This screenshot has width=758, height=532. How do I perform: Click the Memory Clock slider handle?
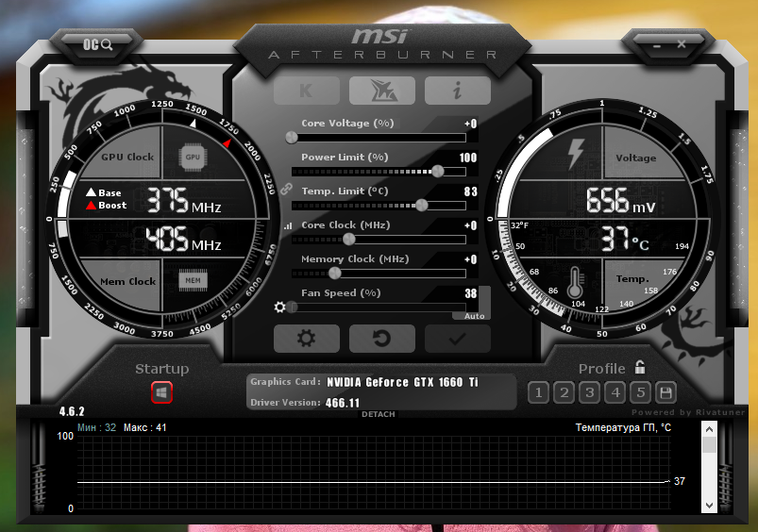click(334, 274)
